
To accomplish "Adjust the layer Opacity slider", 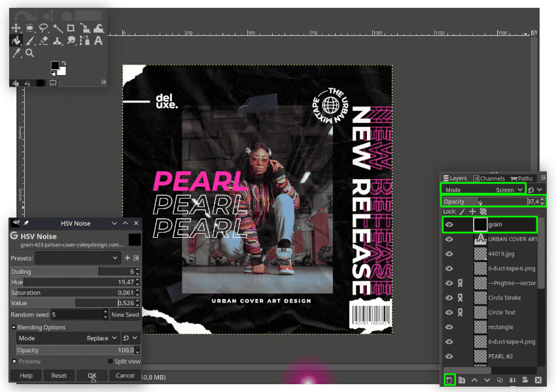I will (493, 201).
